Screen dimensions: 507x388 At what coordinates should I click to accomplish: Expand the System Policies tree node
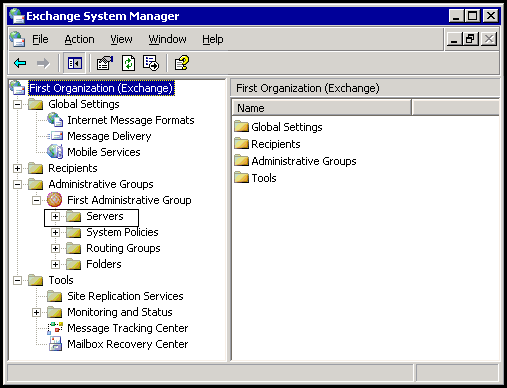click(55, 232)
